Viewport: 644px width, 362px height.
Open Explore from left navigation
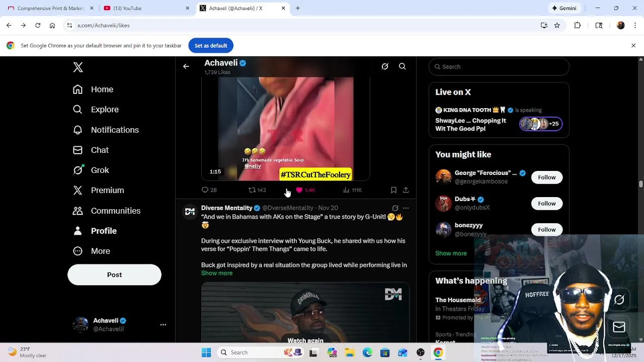tap(96, 110)
